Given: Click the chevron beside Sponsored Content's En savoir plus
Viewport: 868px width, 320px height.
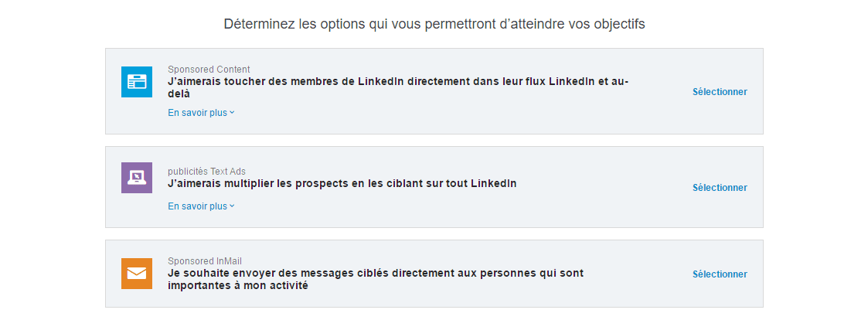Looking at the screenshot, I should [232, 112].
